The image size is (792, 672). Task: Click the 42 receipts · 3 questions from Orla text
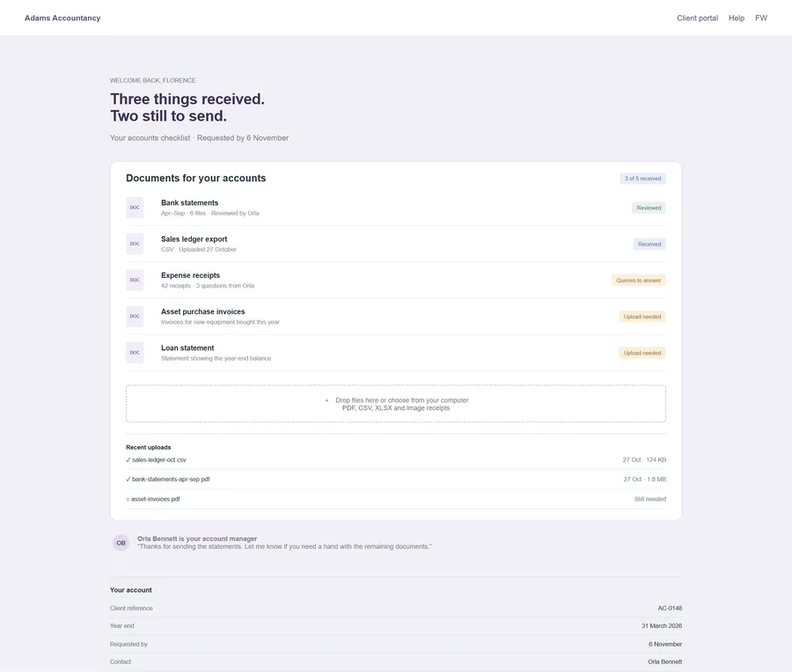click(x=208, y=286)
